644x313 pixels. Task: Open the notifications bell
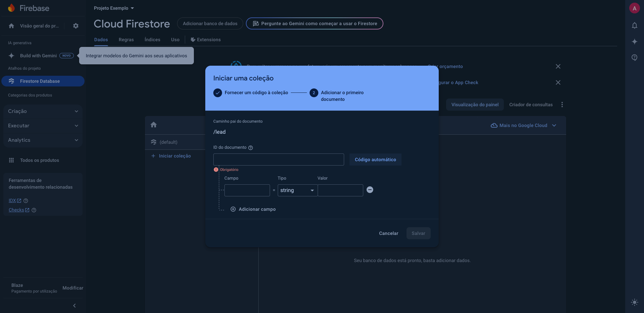tap(634, 25)
